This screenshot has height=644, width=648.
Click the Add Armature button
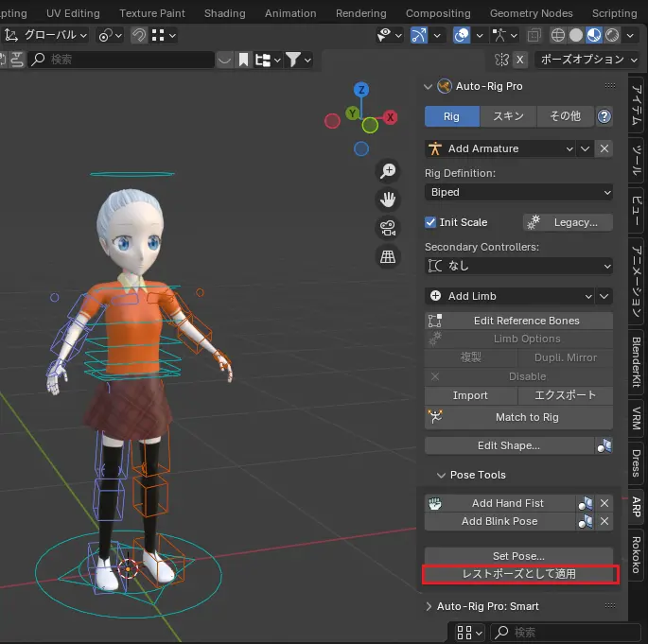click(x=500, y=148)
